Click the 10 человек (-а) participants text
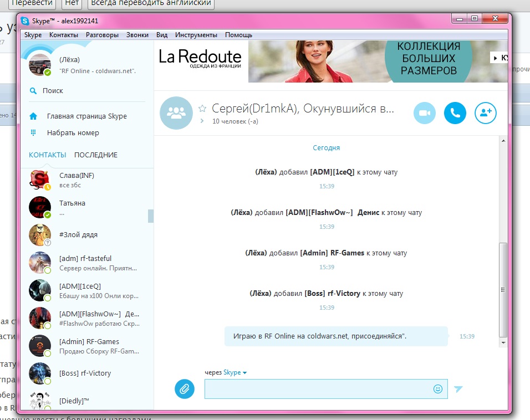Screen dimensions: 530x420 pos(235,121)
